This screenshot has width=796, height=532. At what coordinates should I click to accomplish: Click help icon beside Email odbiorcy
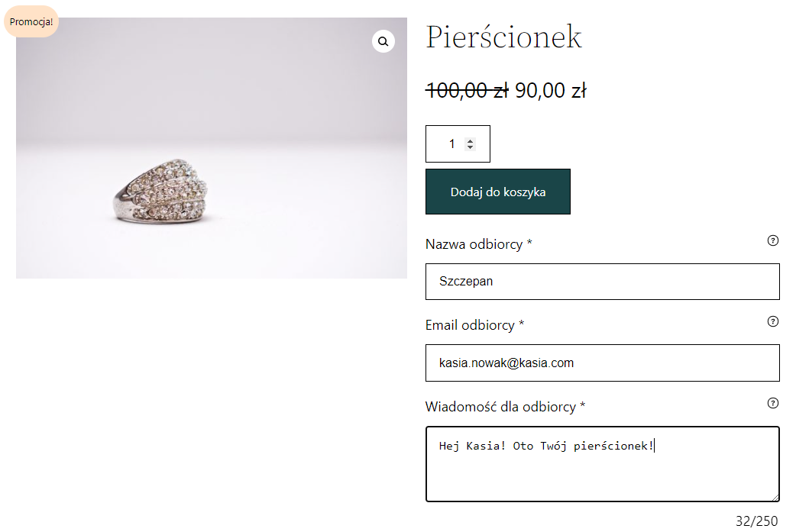[x=772, y=321]
